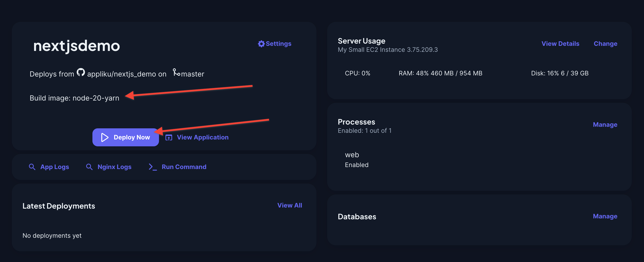Click the Enabled status under web
This screenshot has height=262, width=644.
pos(357,165)
